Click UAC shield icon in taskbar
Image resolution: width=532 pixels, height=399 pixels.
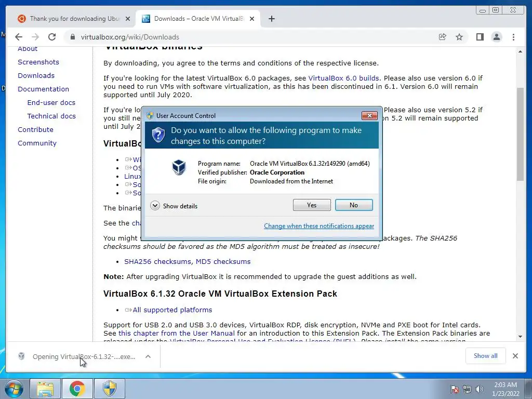click(x=109, y=389)
